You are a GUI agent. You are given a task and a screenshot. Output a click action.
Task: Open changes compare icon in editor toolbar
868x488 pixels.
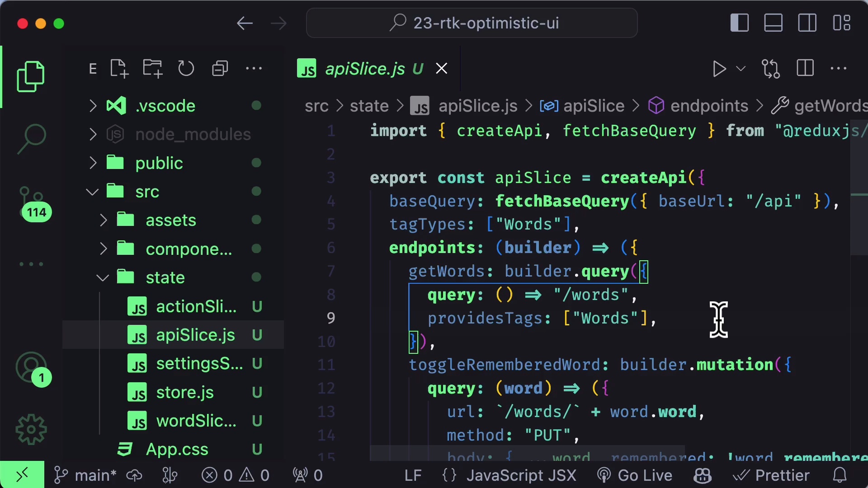[771, 69]
